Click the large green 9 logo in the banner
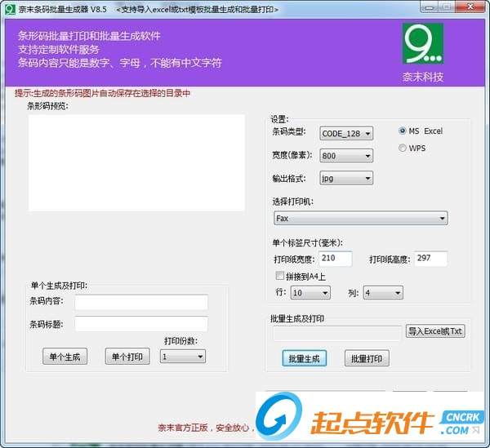Image resolution: width=490 pixels, height=448 pixels. pos(422,44)
